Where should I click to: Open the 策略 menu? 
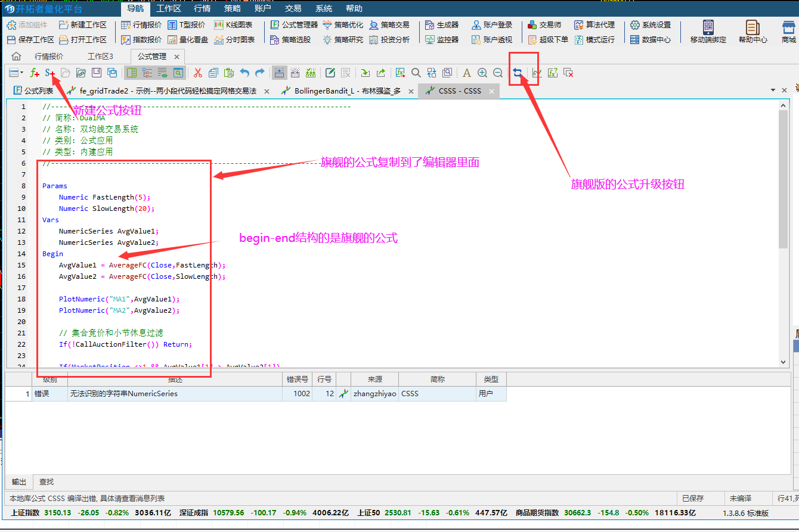pyautogui.click(x=233, y=8)
